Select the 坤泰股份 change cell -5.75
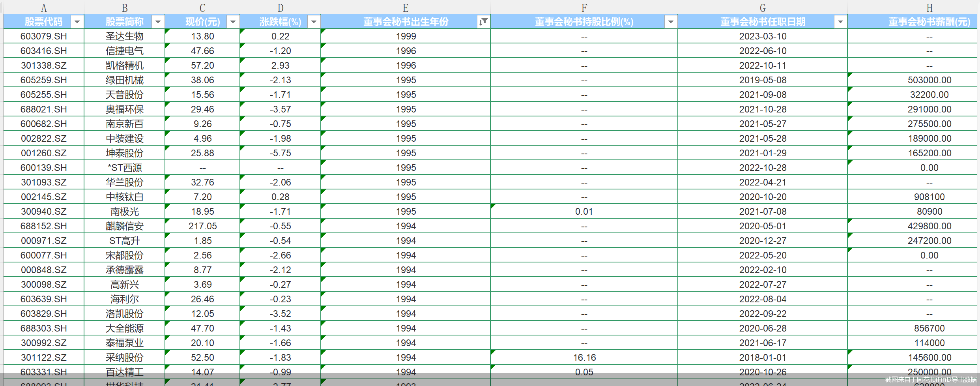Image resolution: width=980 pixels, height=386 pixels. (x=281, y=153)
